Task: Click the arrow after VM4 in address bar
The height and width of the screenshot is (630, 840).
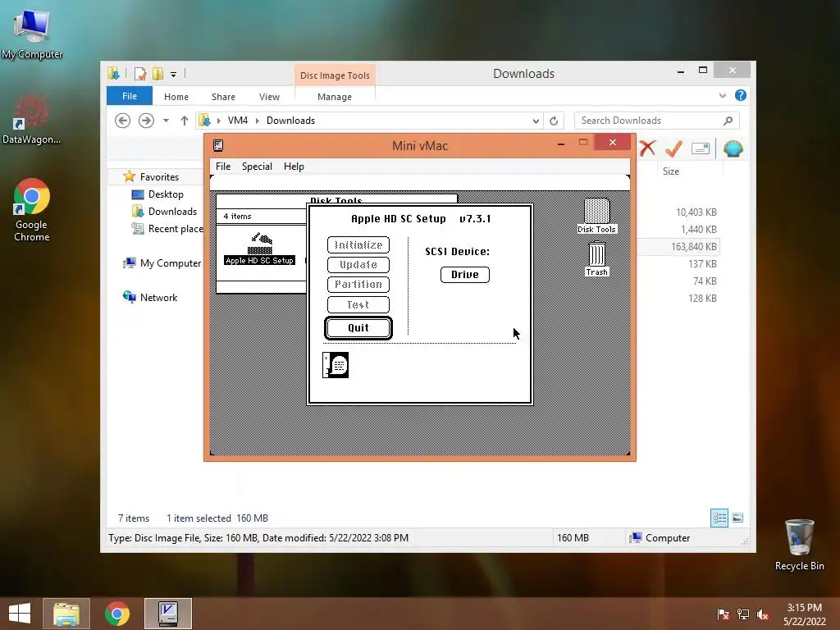Action: click(257, 121)
